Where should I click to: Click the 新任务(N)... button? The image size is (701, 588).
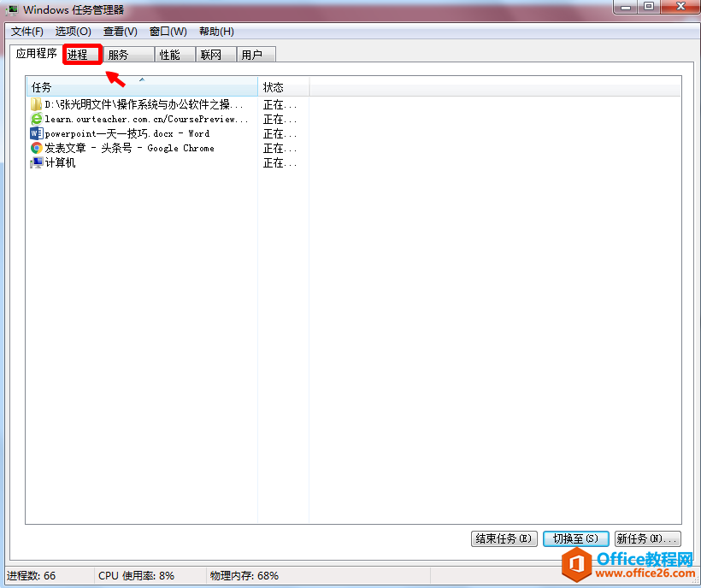click(647, 538)
